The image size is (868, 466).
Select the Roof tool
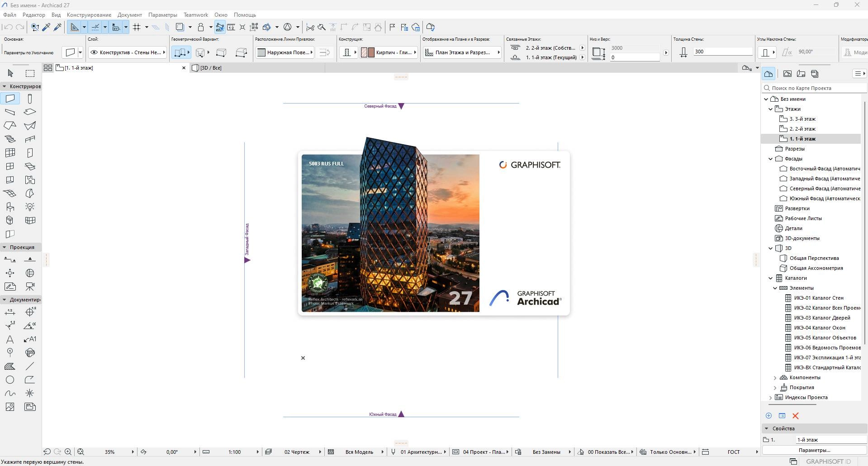[10, 126]
